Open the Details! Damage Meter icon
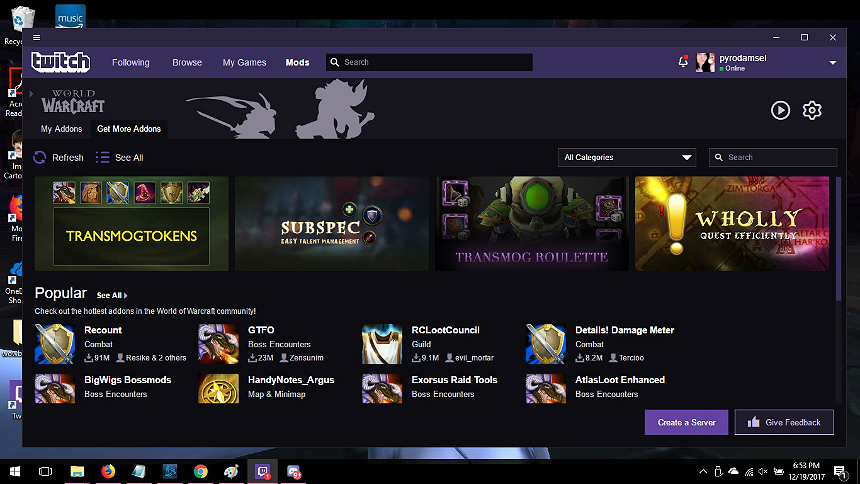Viewport: 860px width, 484px height. click(545, 344)
